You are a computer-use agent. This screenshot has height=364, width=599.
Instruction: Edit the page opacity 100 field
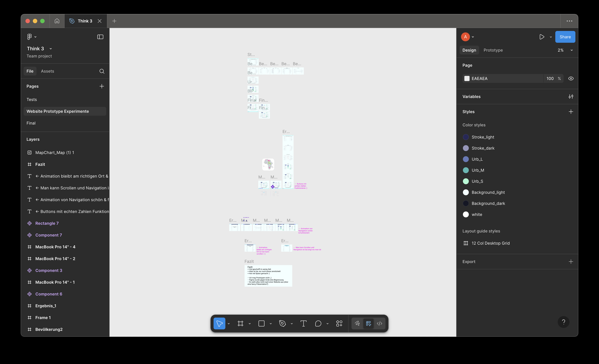click(x=550, y=78)
